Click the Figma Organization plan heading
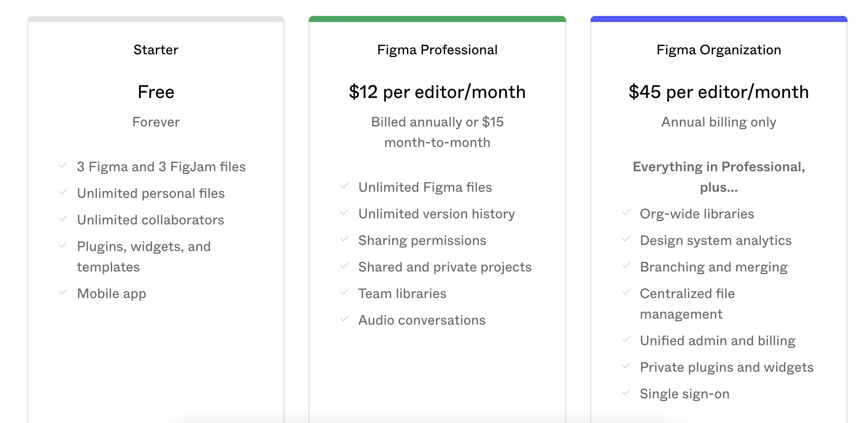 (x=718, y=50)
